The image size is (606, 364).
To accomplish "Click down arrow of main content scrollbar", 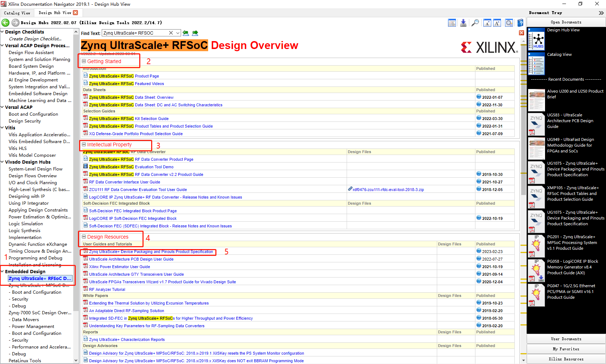I will [x=523, y=360].
